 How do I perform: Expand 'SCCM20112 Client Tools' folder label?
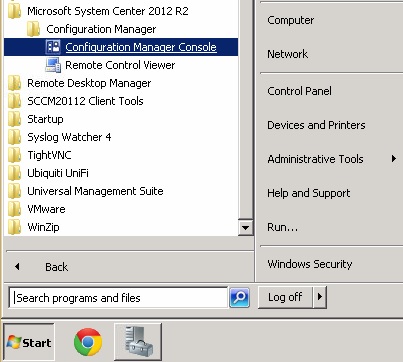click(x=85, y=101)
